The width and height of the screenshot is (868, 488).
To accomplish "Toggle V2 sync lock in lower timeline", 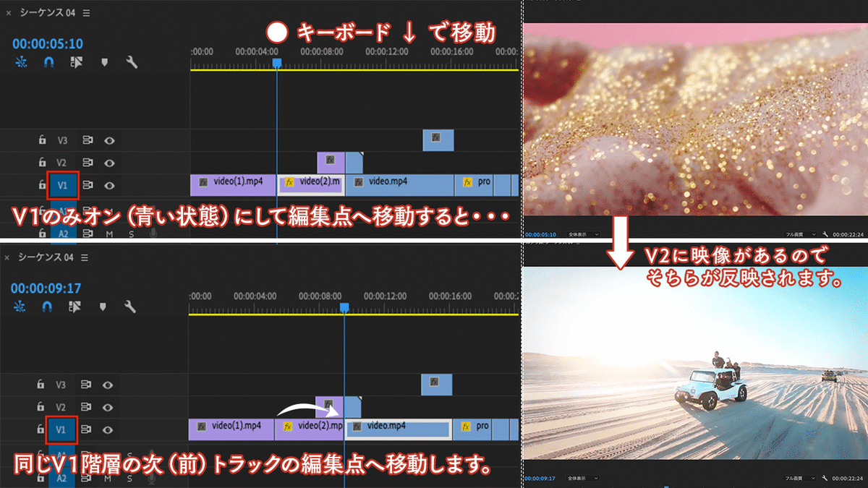I will click(88, 407).
